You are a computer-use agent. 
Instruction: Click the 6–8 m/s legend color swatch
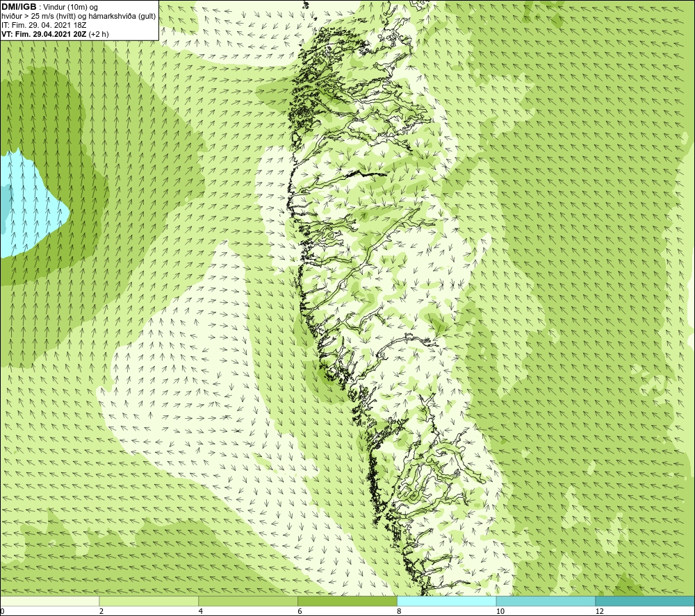pyautogui.click(x=347, y=601)
